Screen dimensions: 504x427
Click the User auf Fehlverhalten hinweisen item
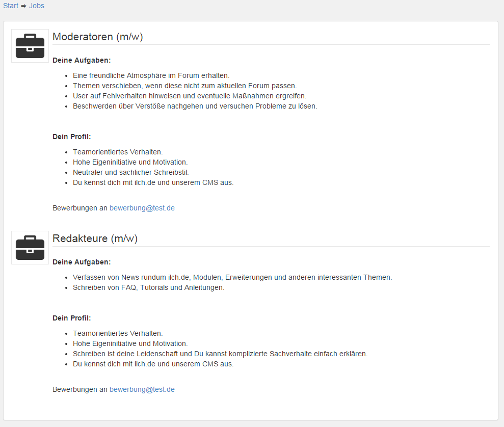tap(190, 96)
